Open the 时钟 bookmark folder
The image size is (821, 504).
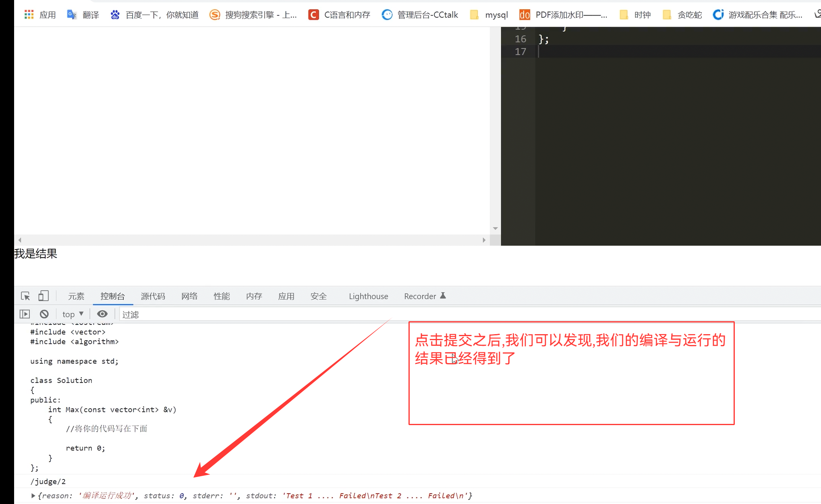[635, 15]
